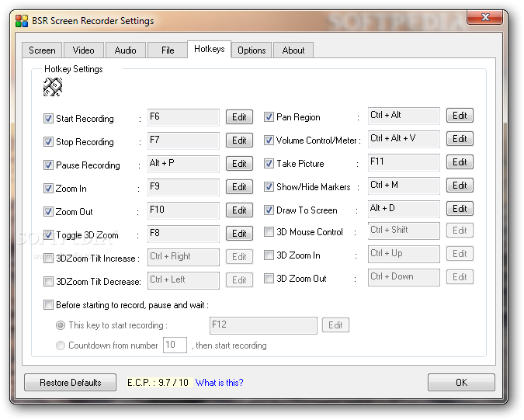Uncheck the Zoom In hotkey
The image size is (524, 420).
click(x=48, y=189)
